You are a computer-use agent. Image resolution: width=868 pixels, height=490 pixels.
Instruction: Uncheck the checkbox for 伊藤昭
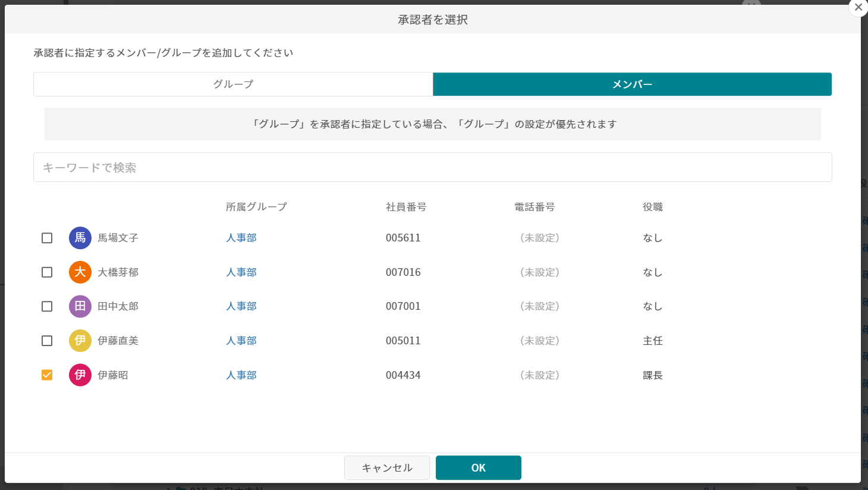[47, 375]
